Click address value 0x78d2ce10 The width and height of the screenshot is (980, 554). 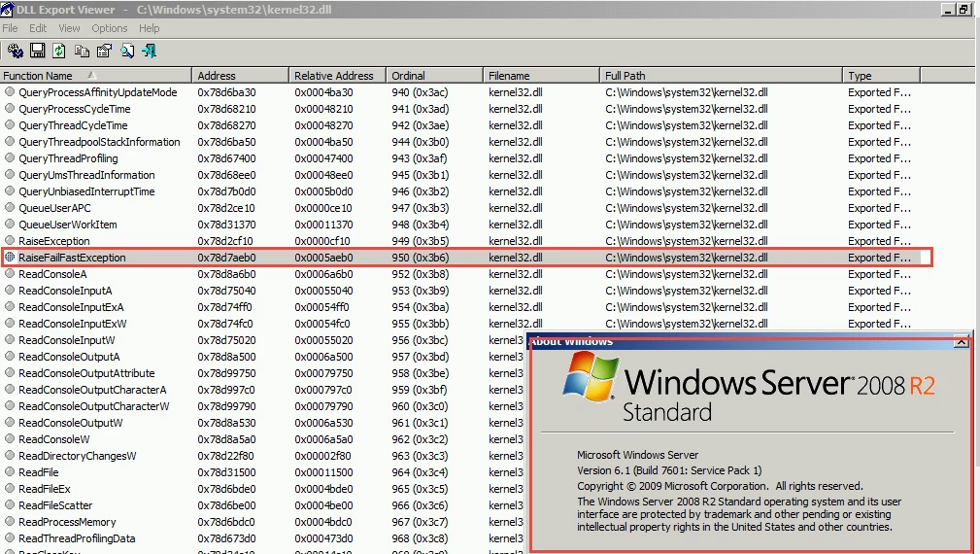[226, 208]
